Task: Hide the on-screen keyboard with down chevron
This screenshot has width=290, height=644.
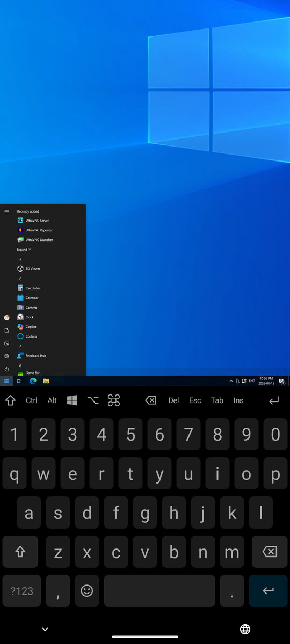Action: tap(45, 629)
